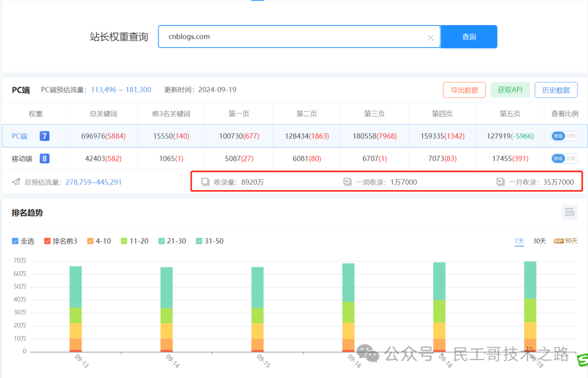Click the 查询 search button
588x378 pixels.
coord(469,36)
